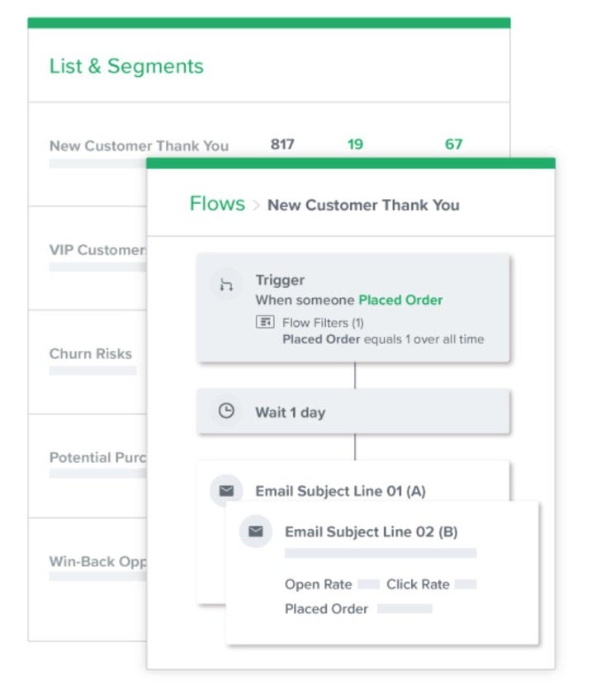
Task: Click the Click Rate value bar
Action: click(x=466, y=584)
